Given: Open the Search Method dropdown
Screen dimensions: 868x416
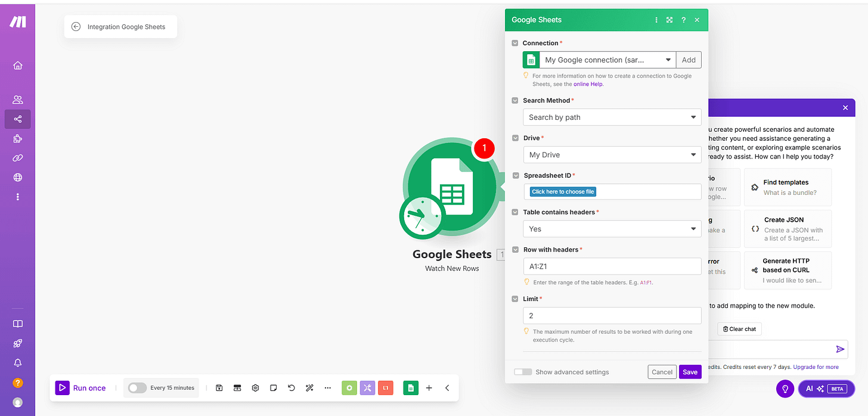Looking at the screenshot, I should click(x=612, y=117).
